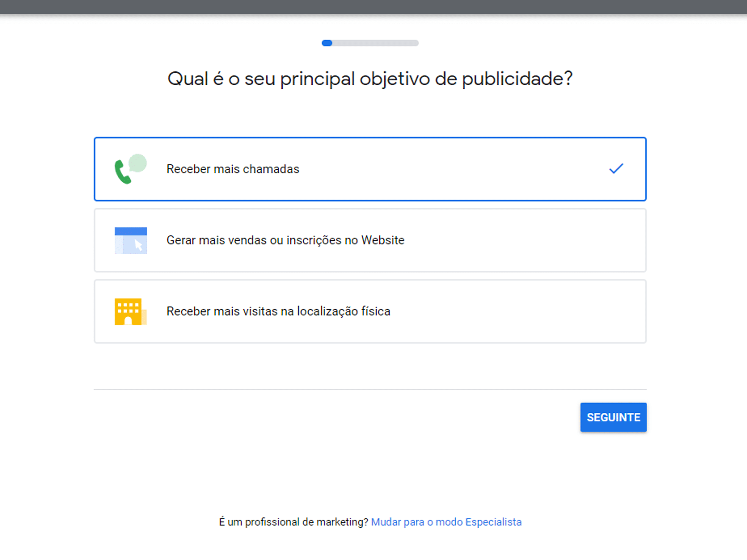
Task: Click the SEGUINTE button
Action: pyautogui.click(x=613, y=417)
